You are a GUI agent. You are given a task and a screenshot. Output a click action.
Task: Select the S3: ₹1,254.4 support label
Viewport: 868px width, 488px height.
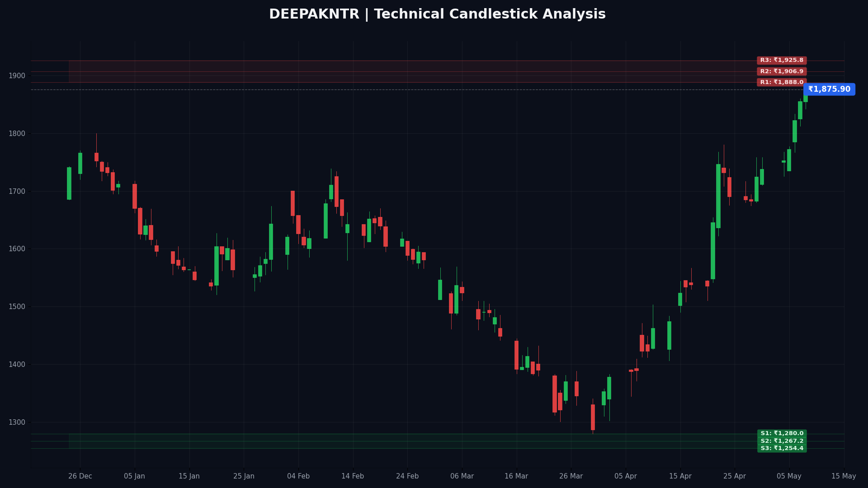click(782, 448)
